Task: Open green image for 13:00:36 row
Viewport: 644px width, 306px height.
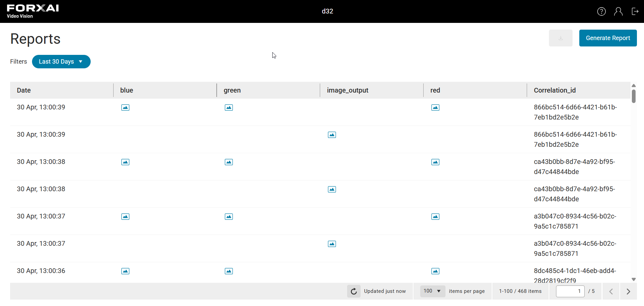Action: (229, 271)
